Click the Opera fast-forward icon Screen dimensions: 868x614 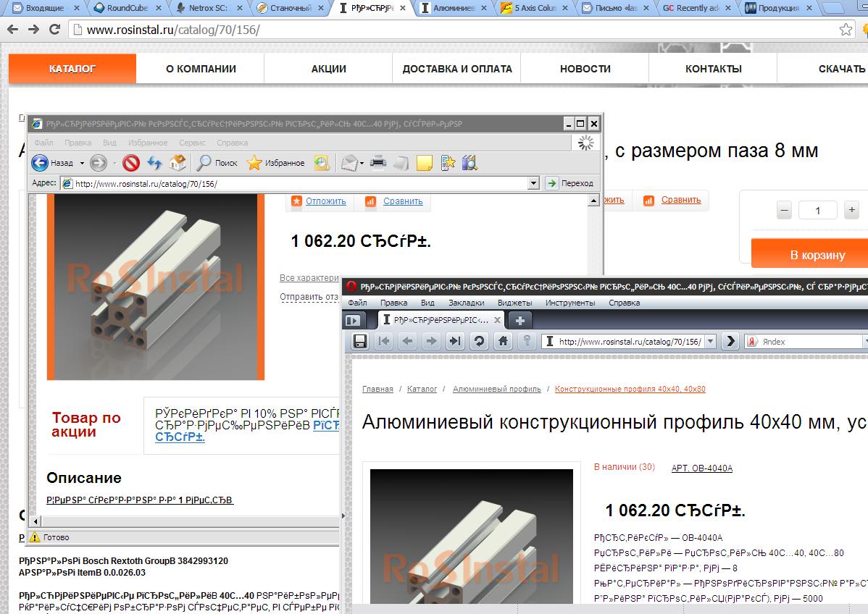(455, 341)
